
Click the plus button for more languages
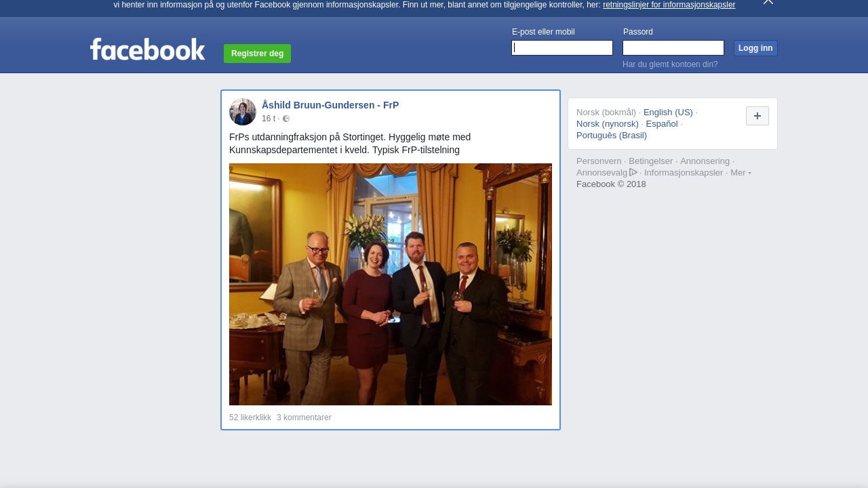tap(757, 116)
